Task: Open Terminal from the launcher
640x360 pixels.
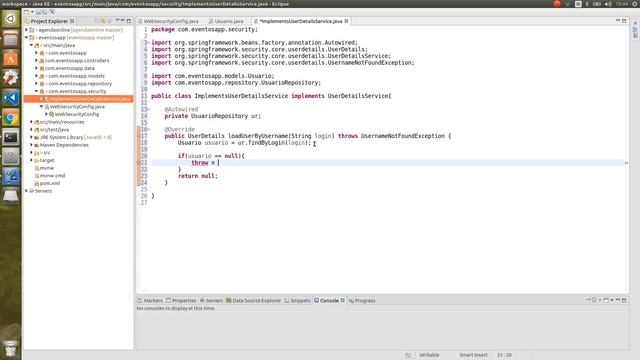Action: 11,137
